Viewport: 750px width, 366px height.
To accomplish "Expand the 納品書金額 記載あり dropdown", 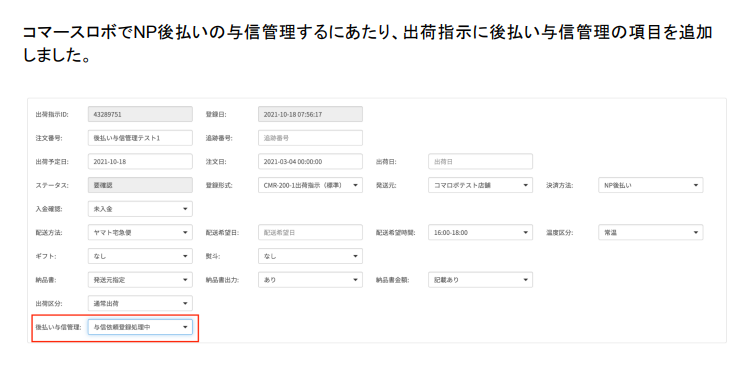I will coord(480,280).
